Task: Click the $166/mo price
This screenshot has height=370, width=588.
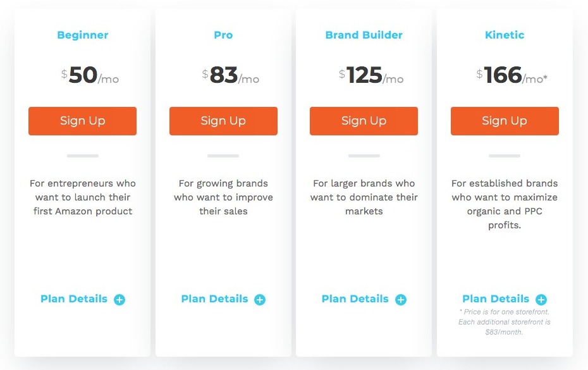Action: click(x=512, y=75)
